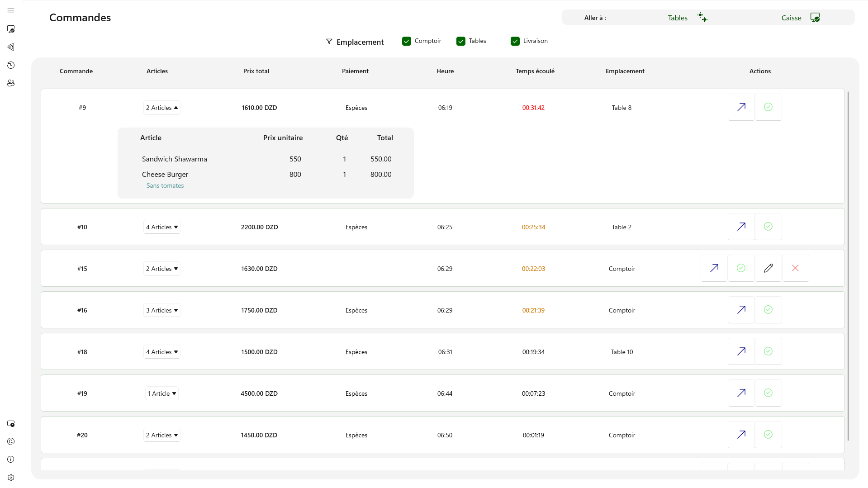
Task: Open the history icon in sidebar
Action: 11,65
